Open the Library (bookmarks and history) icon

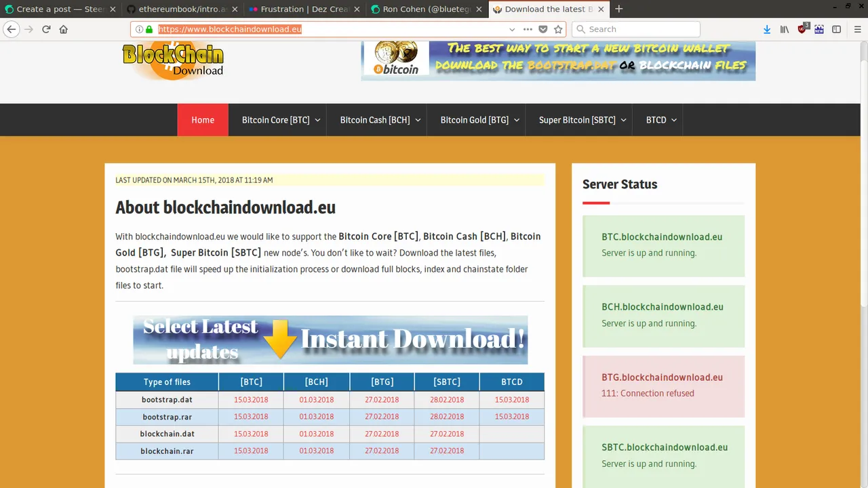[785, 29]
